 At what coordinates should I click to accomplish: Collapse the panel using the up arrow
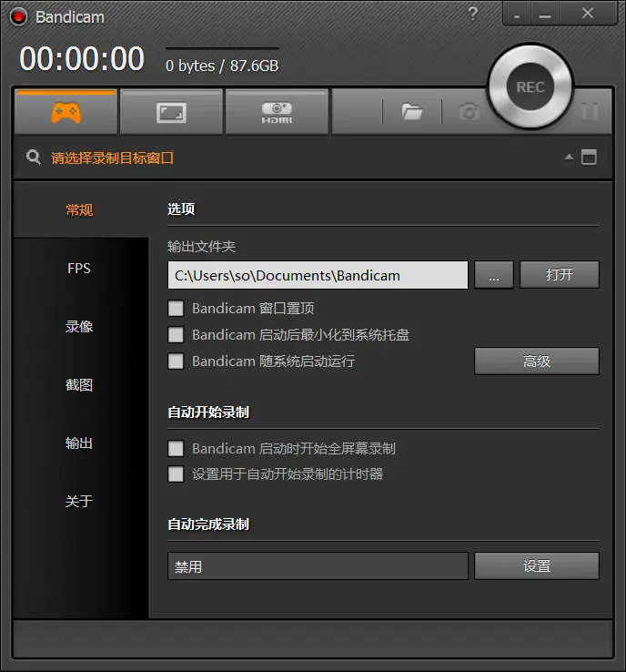click(569, 157)
